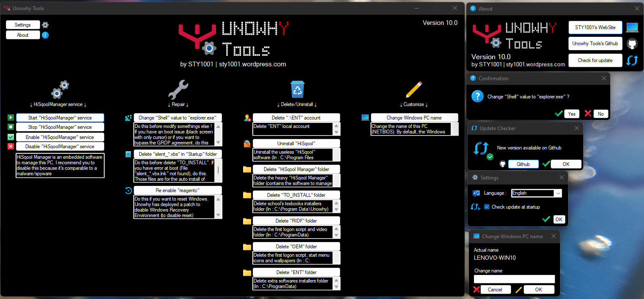Click Delete "TO_INSTALL" folder button
The width and height of the screenshot is (644, 299).
pyautogui.click(x=296, y=195)
